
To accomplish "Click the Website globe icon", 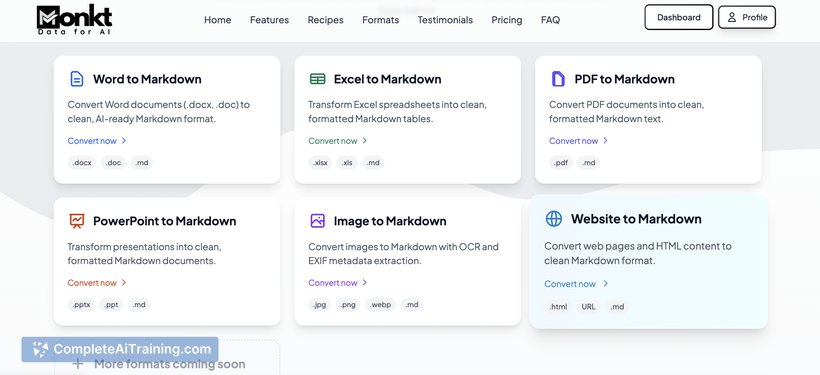I will click(x=554, y=219).
